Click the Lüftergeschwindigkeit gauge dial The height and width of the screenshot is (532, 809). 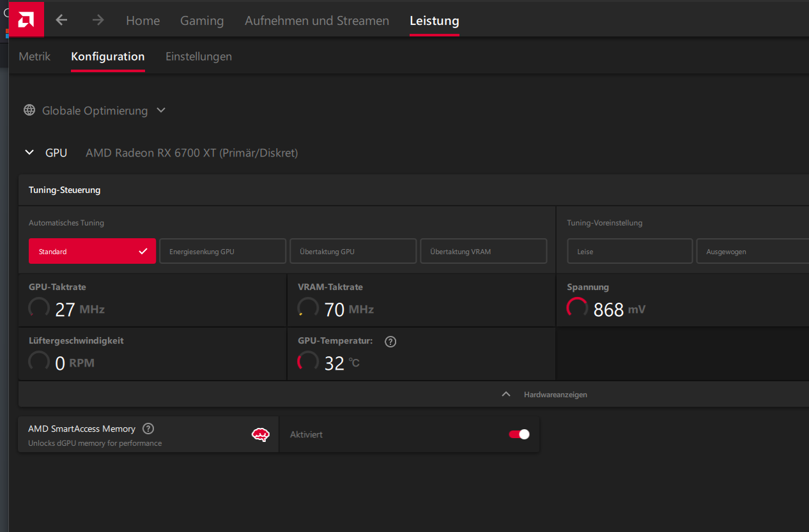[39, 362]
